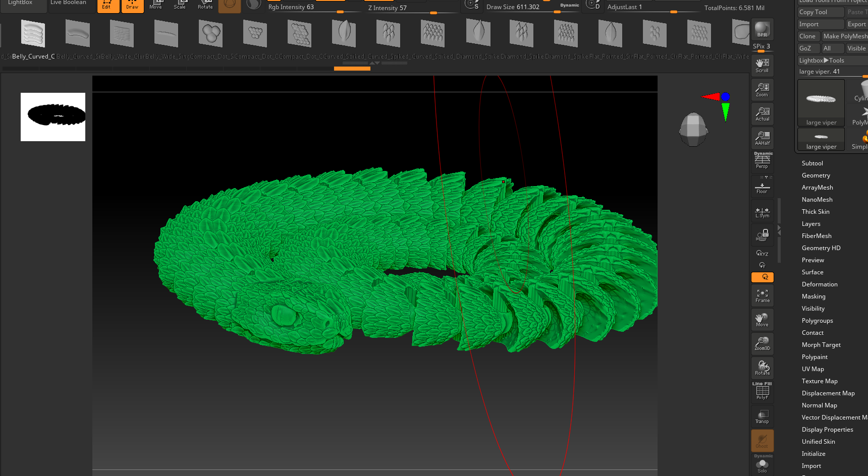Click the Live Boolean button

coord(68,3)
